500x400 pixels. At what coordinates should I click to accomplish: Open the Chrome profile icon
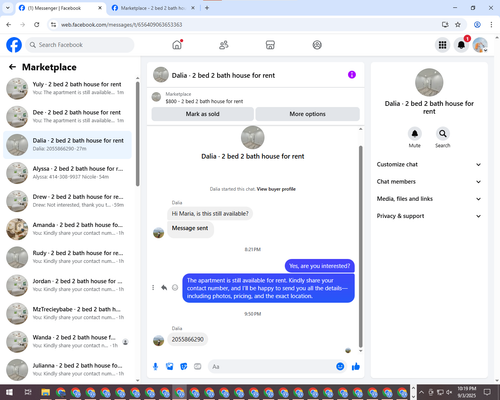pos(477,24)
